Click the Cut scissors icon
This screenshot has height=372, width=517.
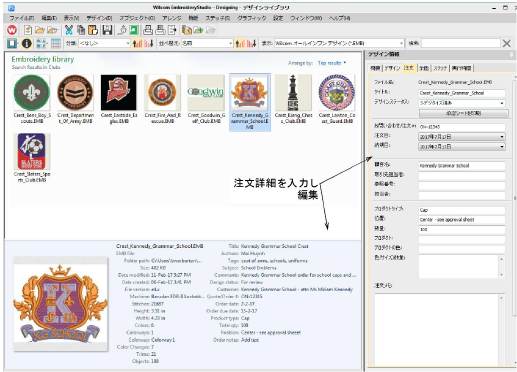click(69, 30)
